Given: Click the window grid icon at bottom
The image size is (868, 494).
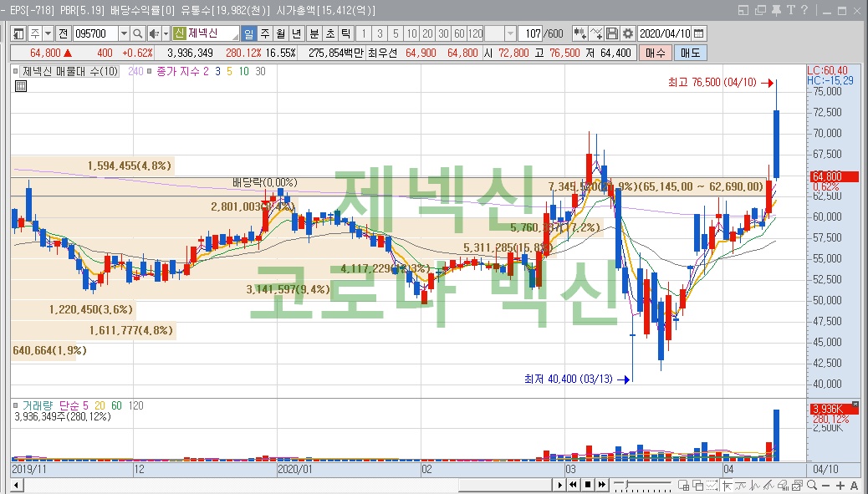Looking at the screenshot, I should [x=684, y=485].
